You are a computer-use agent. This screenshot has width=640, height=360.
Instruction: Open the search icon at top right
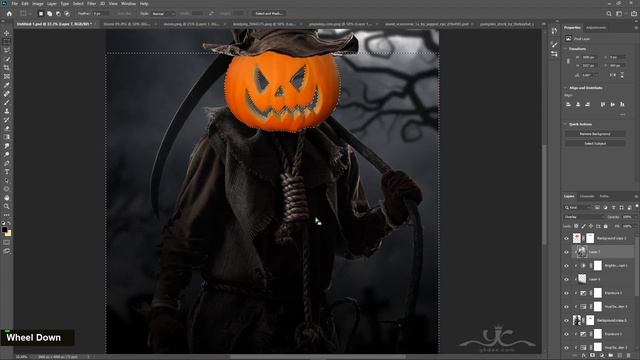609,13
